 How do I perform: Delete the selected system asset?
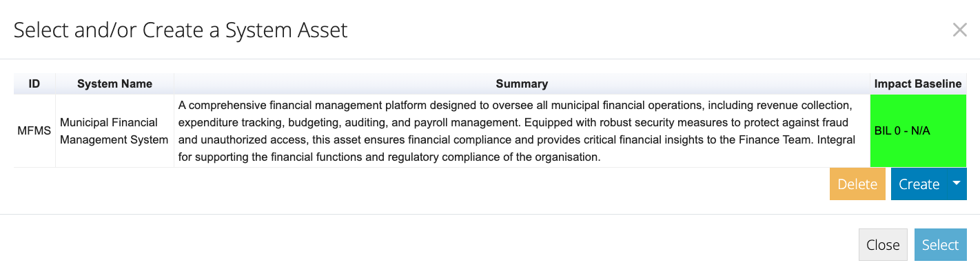click(857, 184)
